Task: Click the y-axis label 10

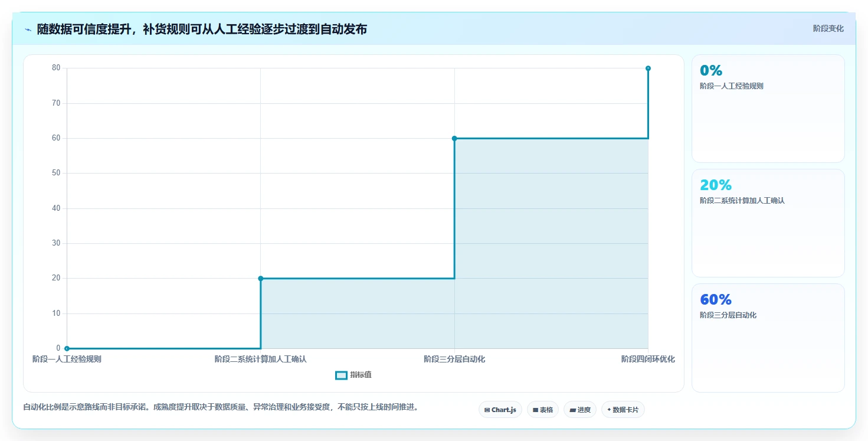Action: coord(56,313)
